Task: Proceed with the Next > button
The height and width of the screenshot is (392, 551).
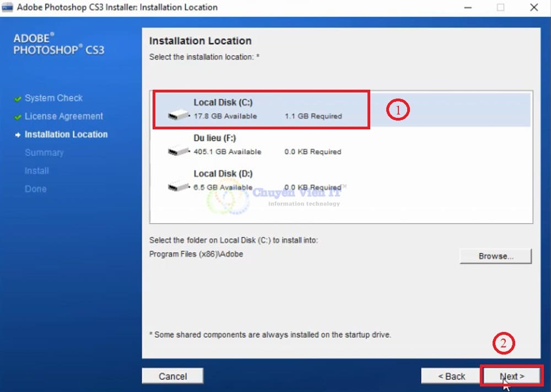Action: [x=512, y=376]
